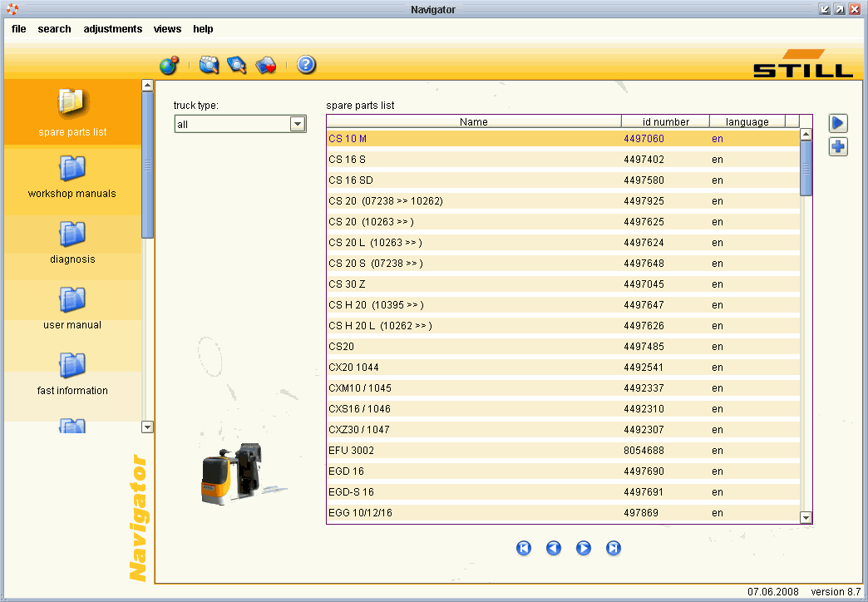Select the EGD 16 row
Image resolution: width=868 pixels, height=602 pixels.
pyautogui.click(x=563, y=471)
